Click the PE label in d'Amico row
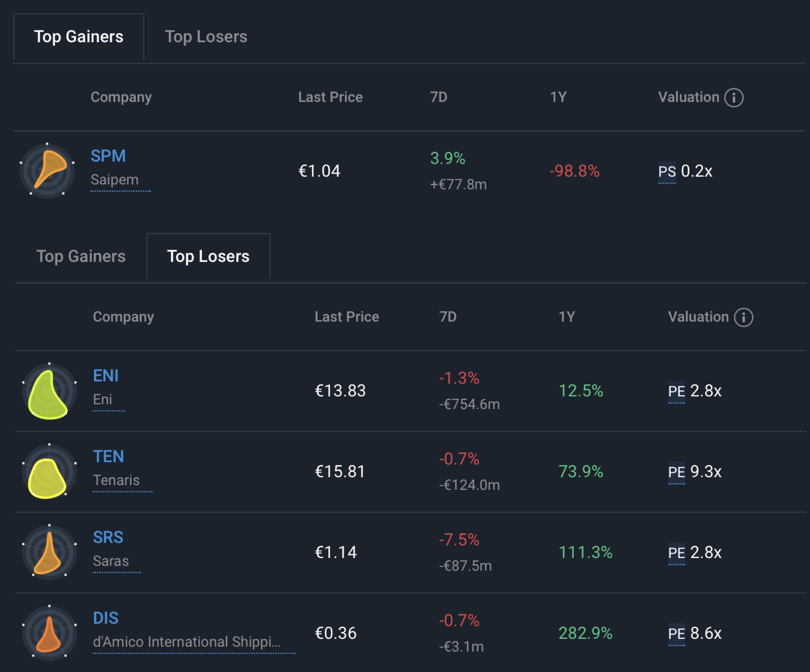Screen dimensions: 810x672 (x=677, y=633)
